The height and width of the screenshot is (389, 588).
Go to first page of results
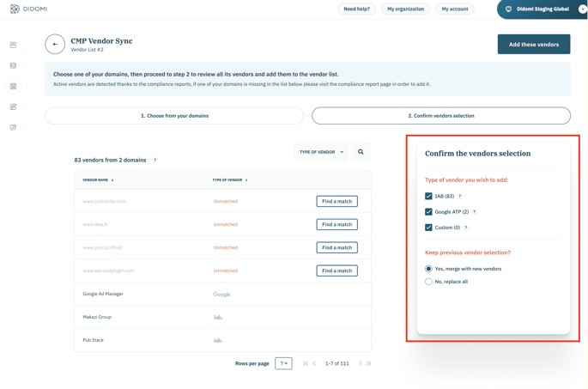[306, 363]
